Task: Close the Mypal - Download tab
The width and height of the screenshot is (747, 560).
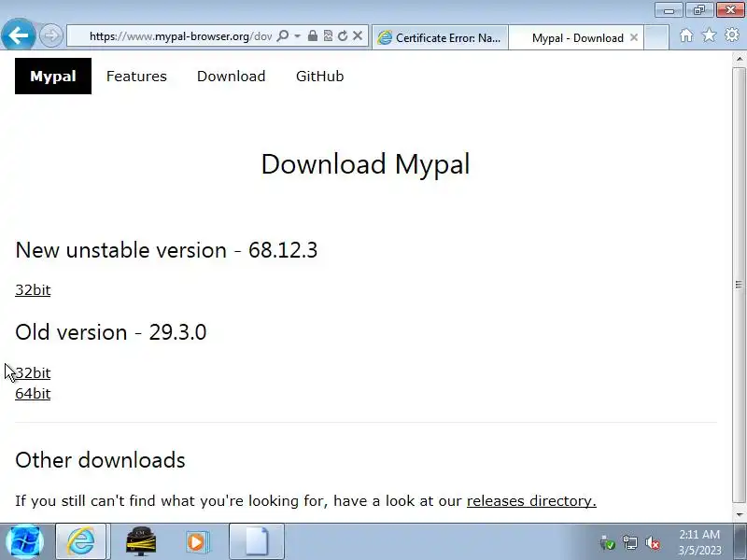Action: pyautogui.click(x=634, y=37)
